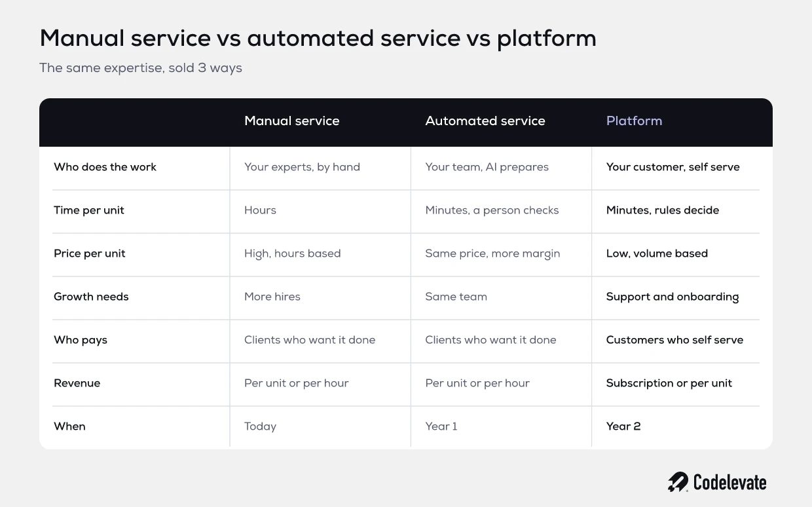Viewport: 812px width, 507px height.
Task: Select 'Per unit or per hour' under Manual service
Action: coord(297,383)
